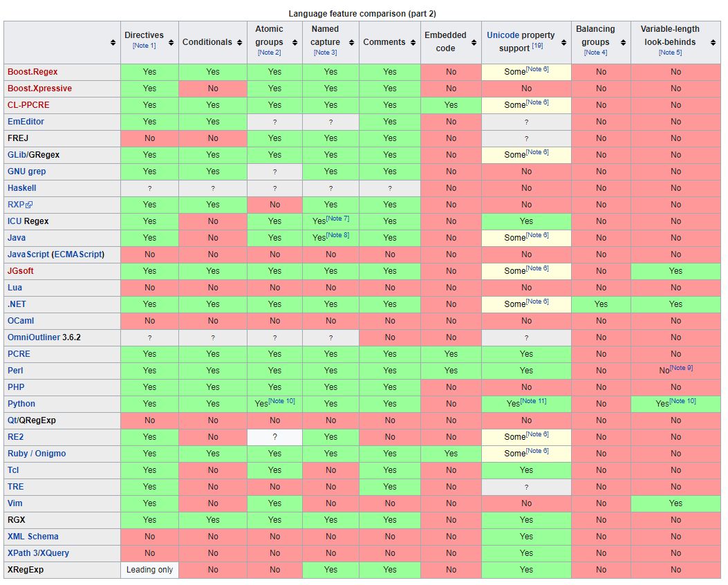This screenshot has height=585, width=728.
Task: Sort by Conditionals column arrows
Action: (240, 42)
